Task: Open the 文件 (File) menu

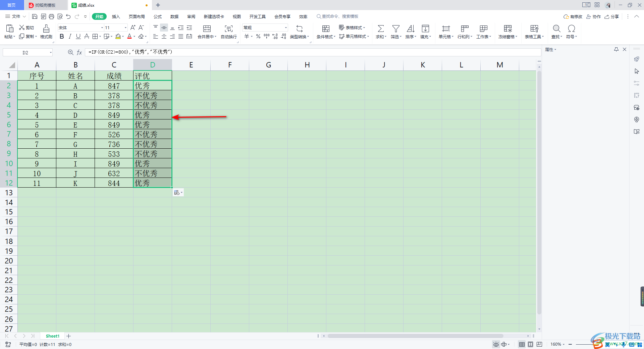Action: point(16,16)
